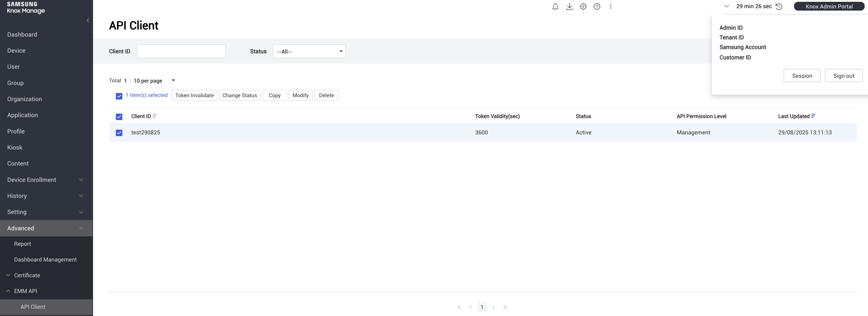Image resolution: width=868 pixels, height=316 pixels.
Task: Open the Status filter dropdown
Action: pyautogui.click(x=309, y=51)
